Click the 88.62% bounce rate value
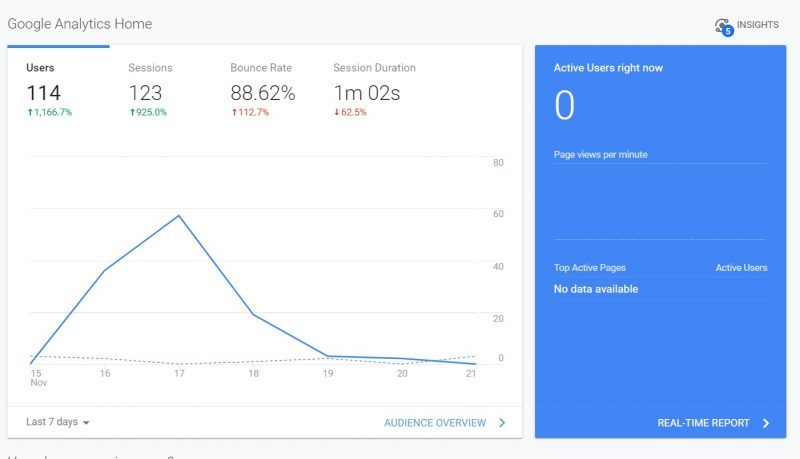Viewport: 800px width, 459px height. pyautogui.click(x=263, y=93)
